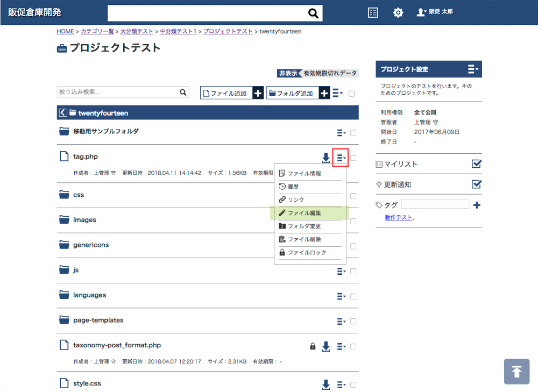Click plus icon beside ファイル追加
The height and width of the screenshot is (392, 538).
point(258,93)
